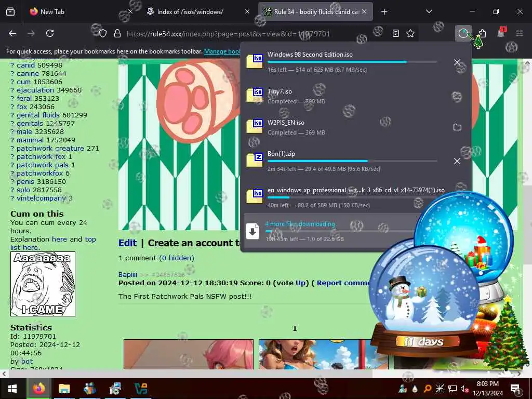Open Firefox View from the tab strip
This screenshot has height=399, width=532.
10,12
